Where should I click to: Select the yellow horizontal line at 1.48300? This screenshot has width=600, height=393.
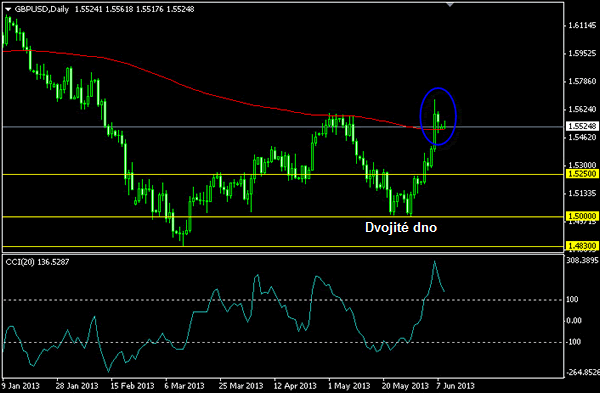click(x=283, y=246)
